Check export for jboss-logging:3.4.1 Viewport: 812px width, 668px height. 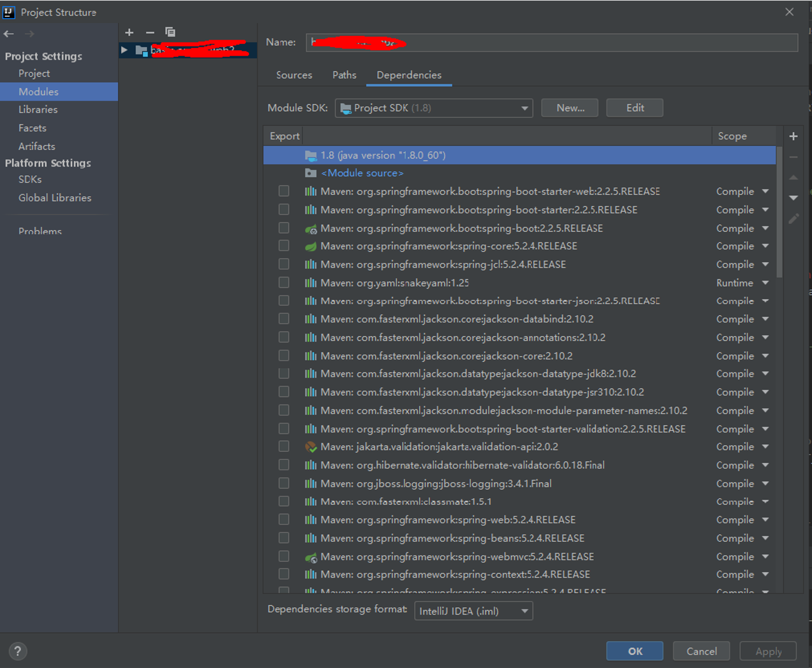tap(284, 483)
